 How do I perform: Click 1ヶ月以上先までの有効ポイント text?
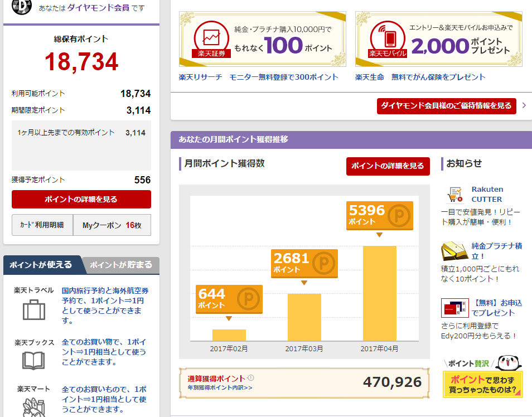coord(66,133)
